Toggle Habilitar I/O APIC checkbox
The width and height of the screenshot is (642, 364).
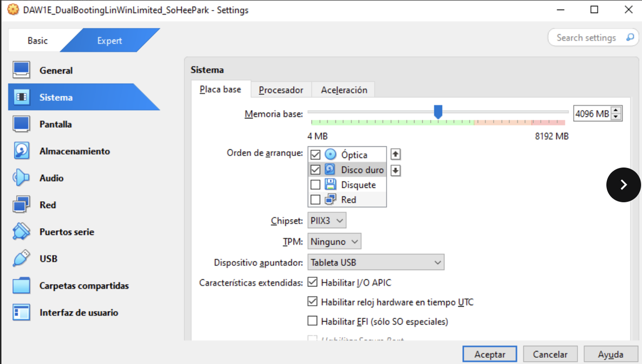312,282
